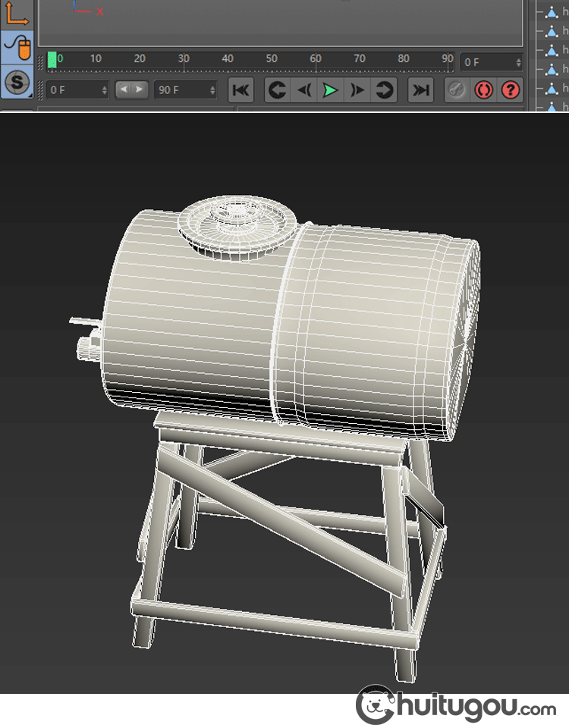Click the green playhead marker at frame 0

(x=52, y=59)
